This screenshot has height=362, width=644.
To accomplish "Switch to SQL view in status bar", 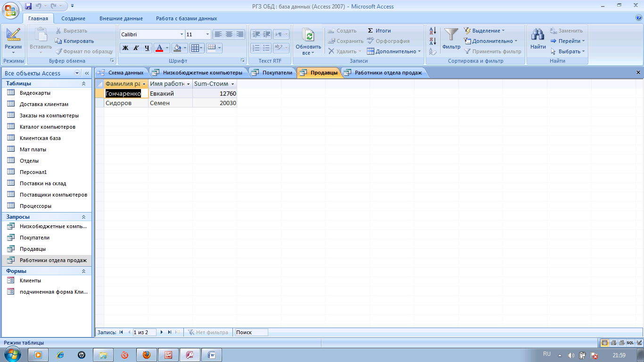I will tap(630, 343).
